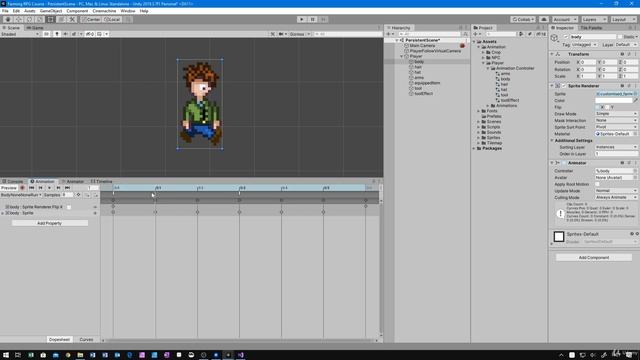The width and height of the screenshot is (640, 360).
Task: Start Play mode in Unity
Action: [302, 19]
